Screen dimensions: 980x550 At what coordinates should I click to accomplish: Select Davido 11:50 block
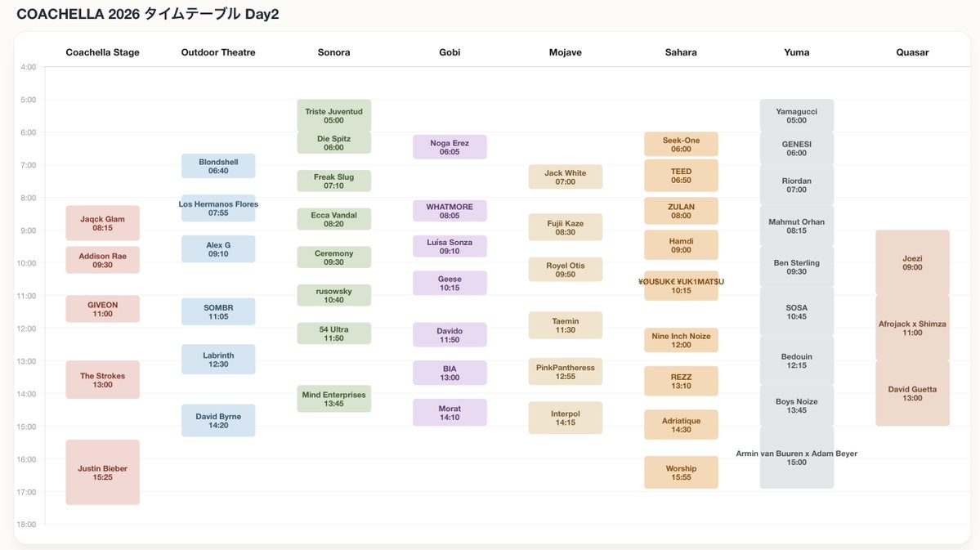pos(450,335)
